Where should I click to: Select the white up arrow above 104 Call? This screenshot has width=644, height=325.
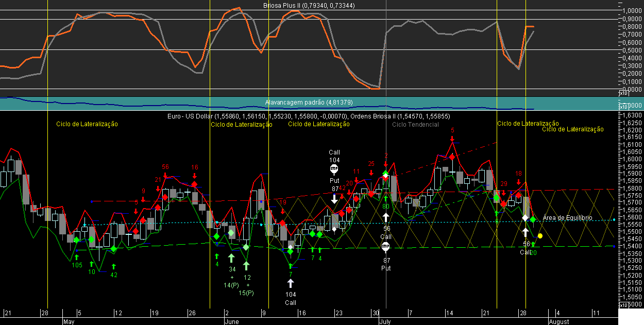(291, 282)
